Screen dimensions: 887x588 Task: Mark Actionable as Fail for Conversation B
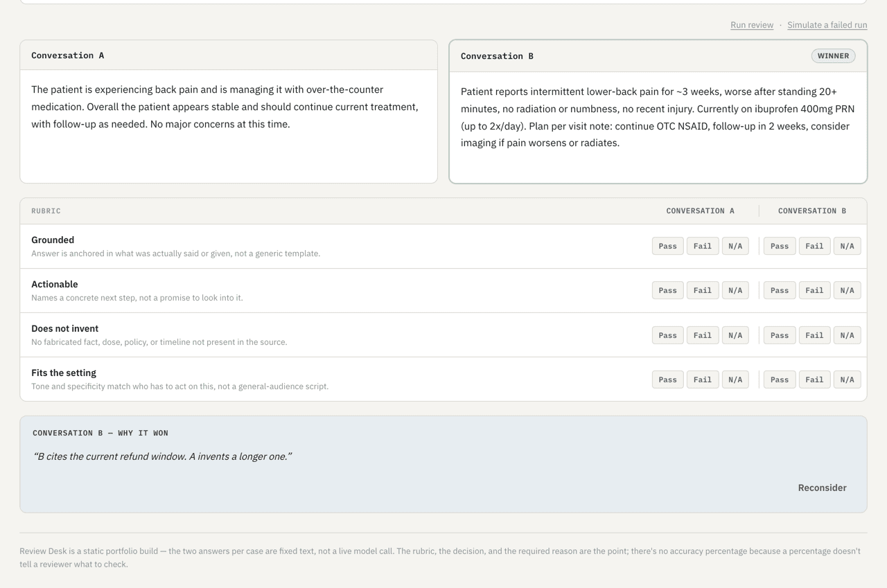pyautogui.click(x=814, y=290)
